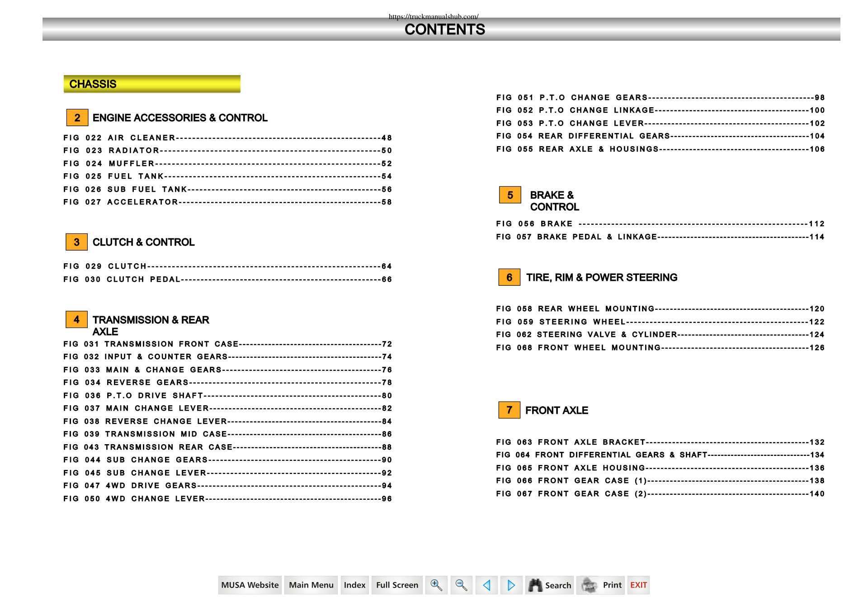
Task: Open FIG 065 Front Axle Housing entry
Action: pos(660,468)
